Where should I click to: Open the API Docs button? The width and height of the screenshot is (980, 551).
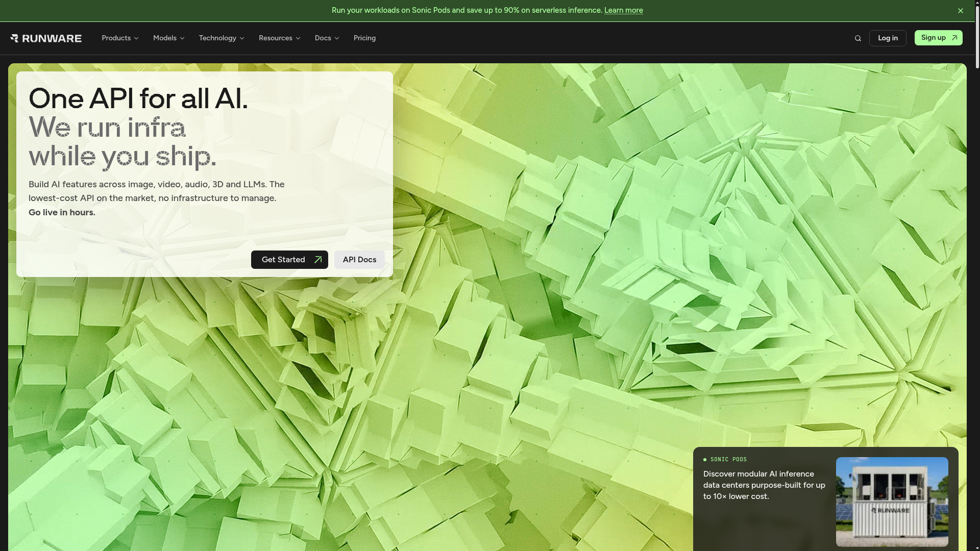coord(359,260)
